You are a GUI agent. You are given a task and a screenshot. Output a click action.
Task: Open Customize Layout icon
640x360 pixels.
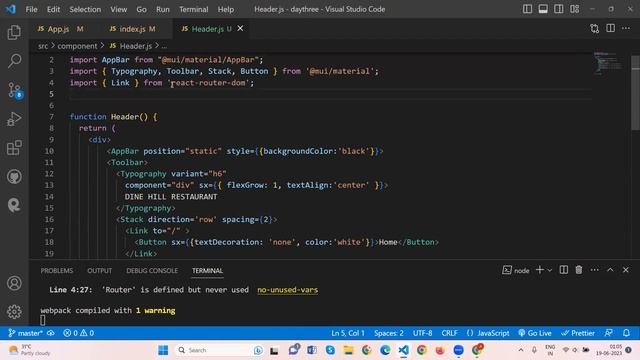(574, 9)
